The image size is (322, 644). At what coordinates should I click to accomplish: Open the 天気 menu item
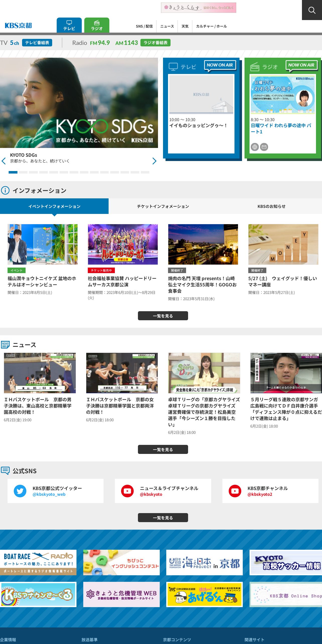185,26
